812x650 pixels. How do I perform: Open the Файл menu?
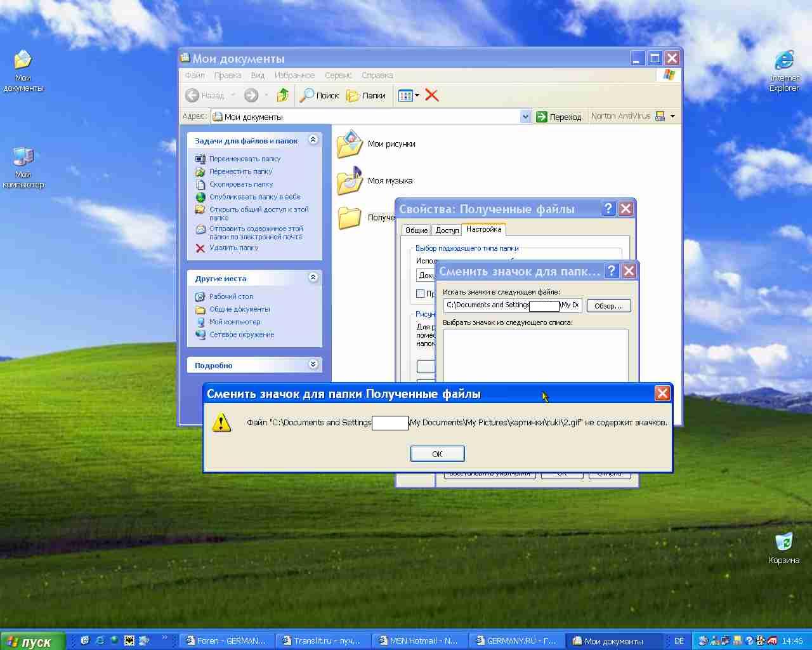point(195,75)
